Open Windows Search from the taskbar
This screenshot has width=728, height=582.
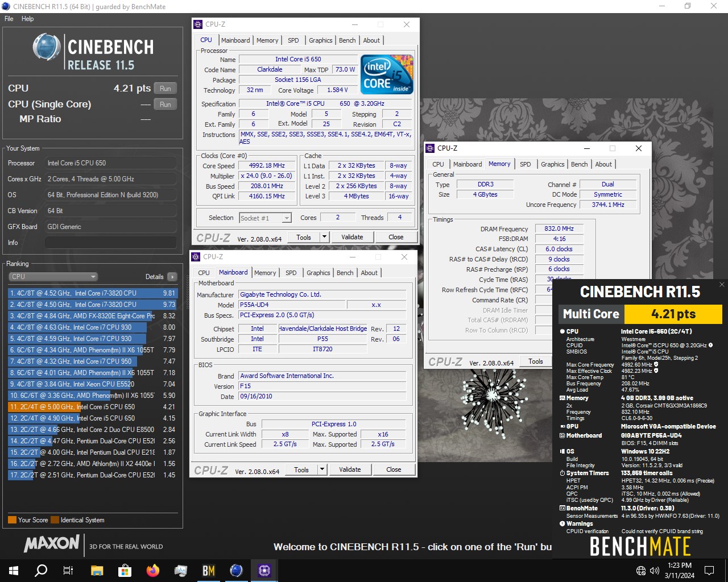pyautogui.click(x=41, y=570)
